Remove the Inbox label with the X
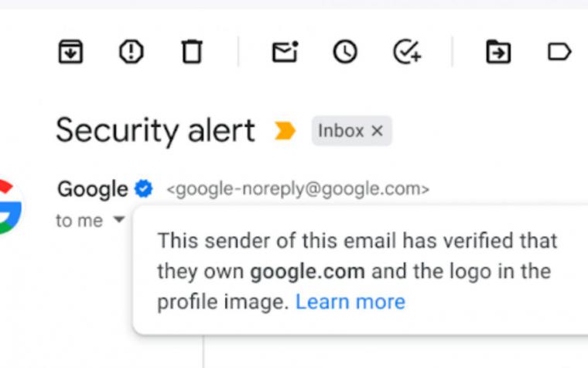This screenshot has height=368, width=588. click(378, 131)
